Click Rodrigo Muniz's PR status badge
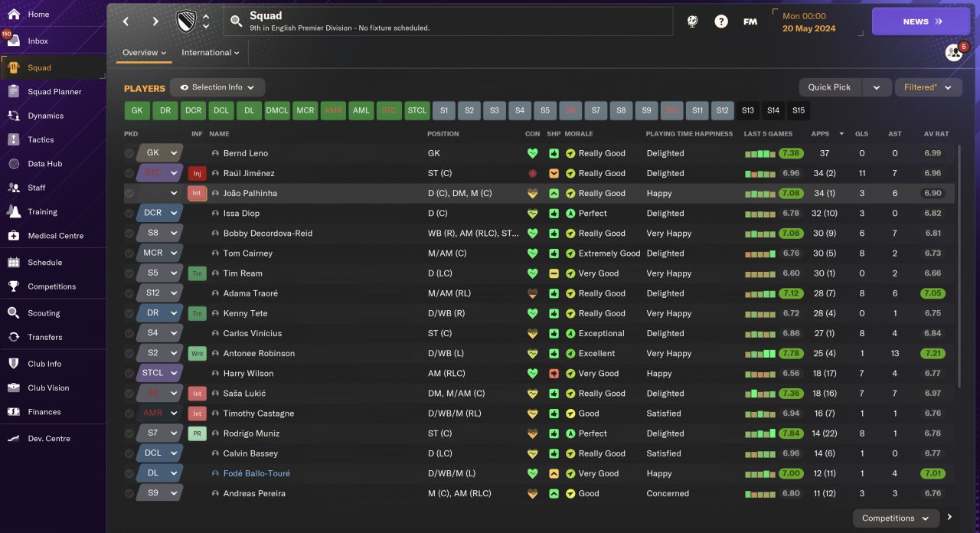Viewport: 980px width, 533px height. 197,433
